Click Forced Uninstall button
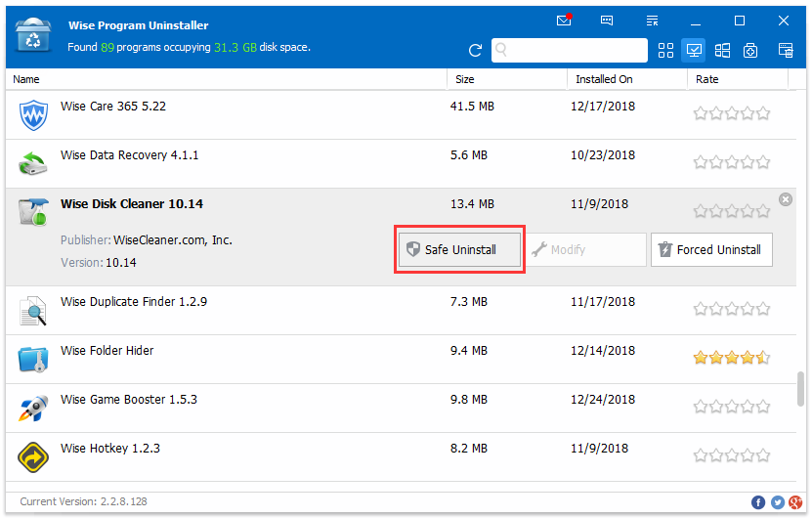The height and width of the screenshot is (518, 812). [711, 249]
